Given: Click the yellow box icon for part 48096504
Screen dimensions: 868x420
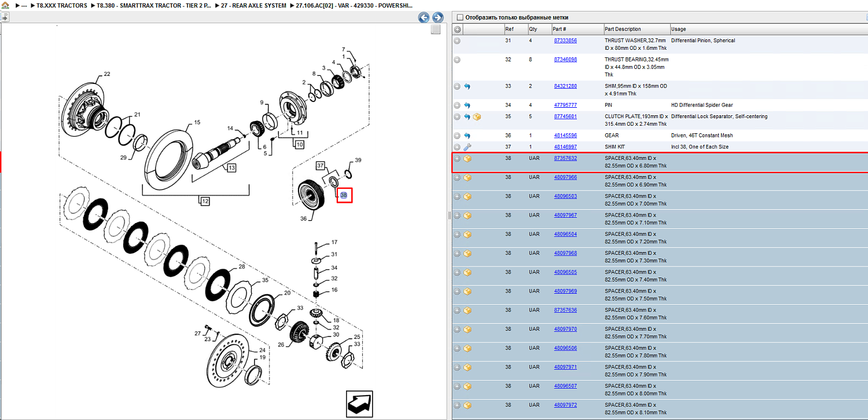Looking at the screenshot, I should [467, 235].
